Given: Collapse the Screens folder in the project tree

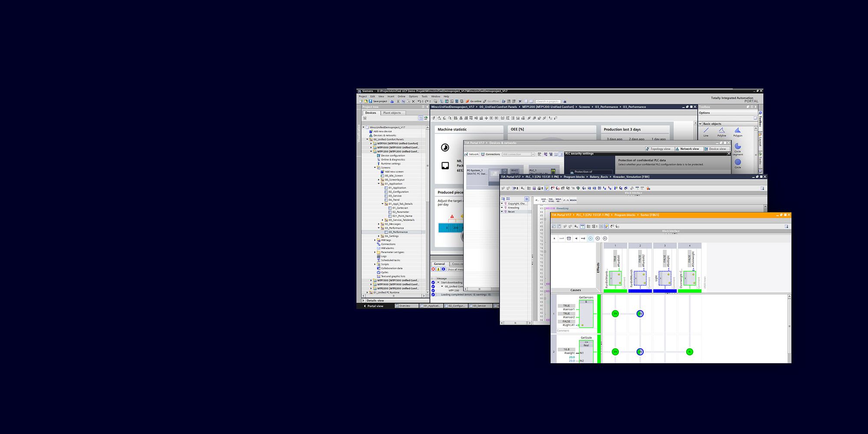Looking at the screenshot, I should pos(375,168).
